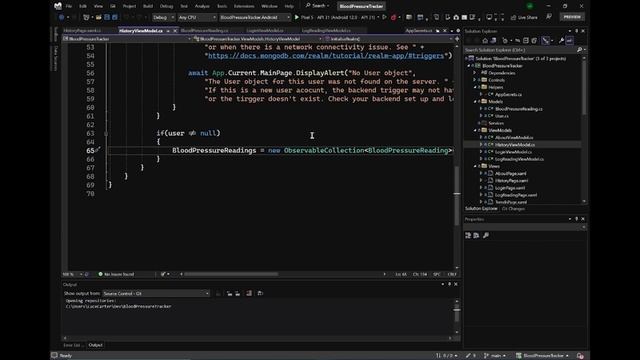Open the BloodPressureTracker.Android startup project dropdown
The width and height of the screenshot is (640, 360).
click(255, 17)
